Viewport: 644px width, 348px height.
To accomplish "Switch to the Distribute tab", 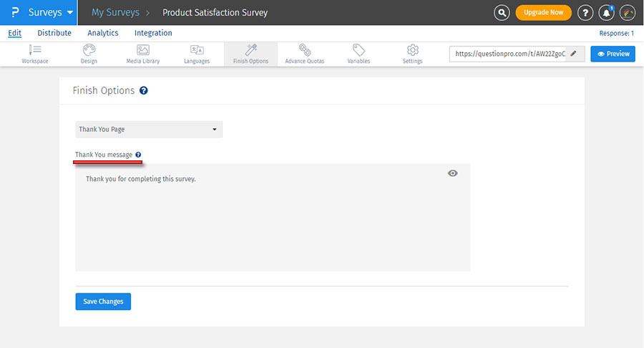I will pyautogui.click(x=54, y=33).
